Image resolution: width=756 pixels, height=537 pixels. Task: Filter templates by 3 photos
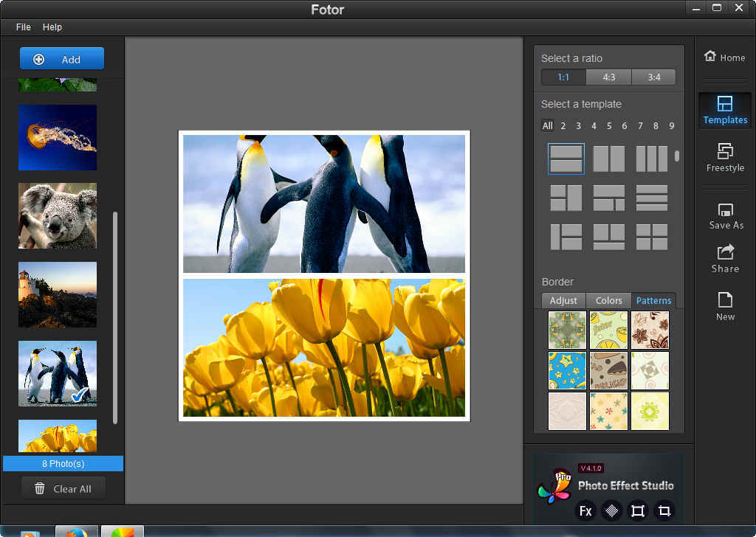578,125
